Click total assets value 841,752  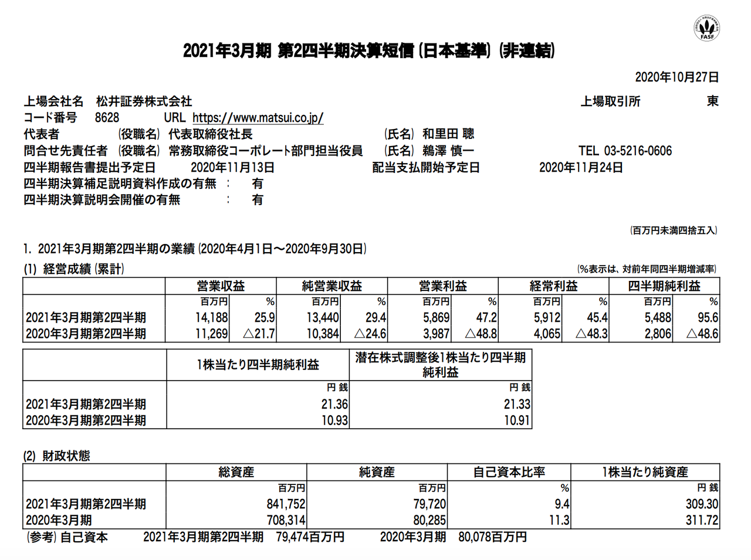(286, 504)
